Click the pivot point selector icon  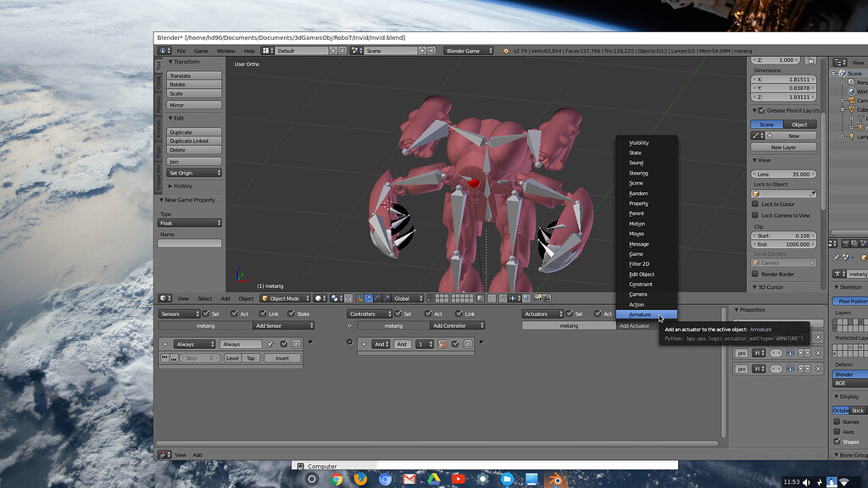point(336,298)
